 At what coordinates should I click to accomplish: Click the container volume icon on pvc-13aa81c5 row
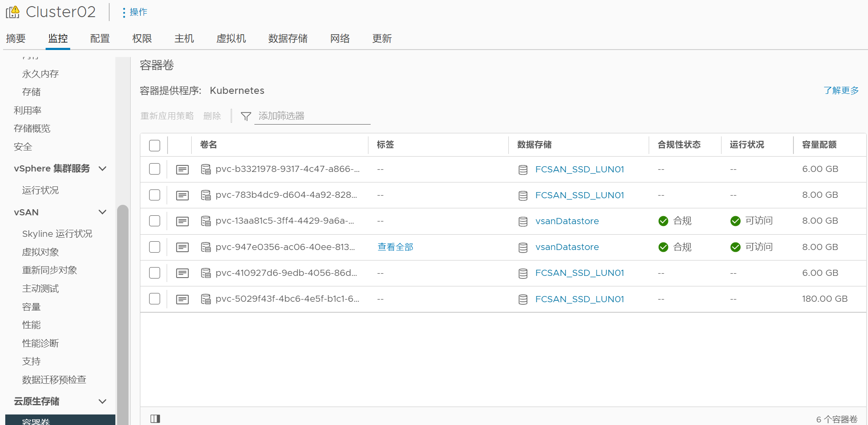(x=206, y=221)
